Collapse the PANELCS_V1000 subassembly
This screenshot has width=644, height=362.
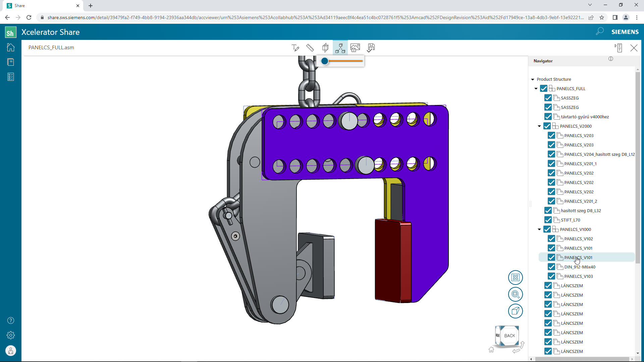coord(539,230)
